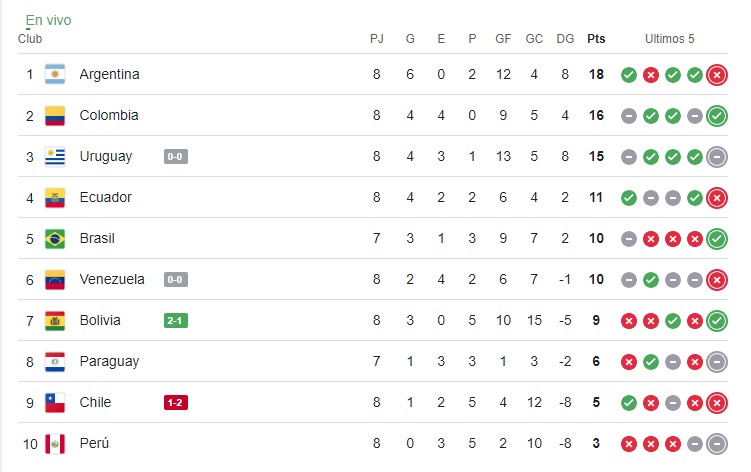Select the Paraguay team name
Viewport: 751px width, 472px height.
(109, 361)
